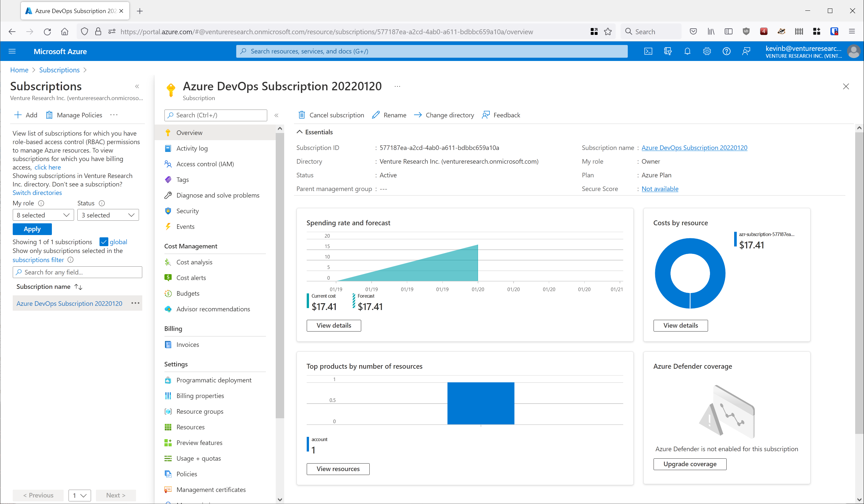Click the Search for any field box

click(77, 273)
